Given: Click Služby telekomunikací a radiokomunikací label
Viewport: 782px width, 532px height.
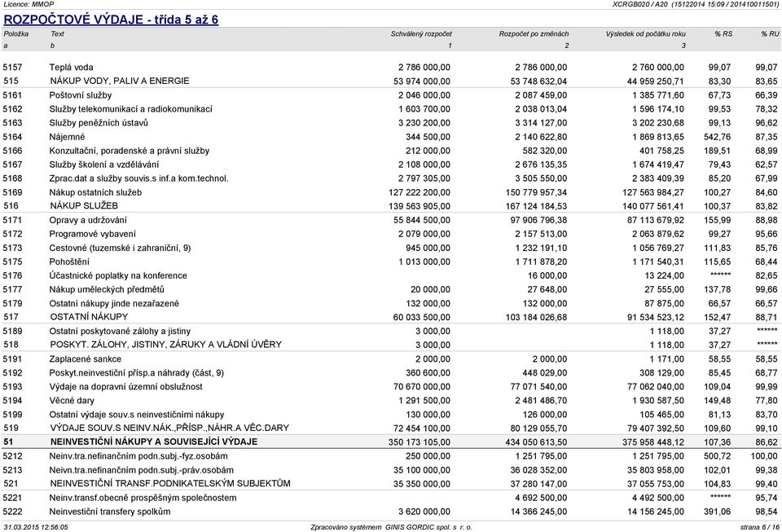Looking at the screenshot, I should click(130, 109).
